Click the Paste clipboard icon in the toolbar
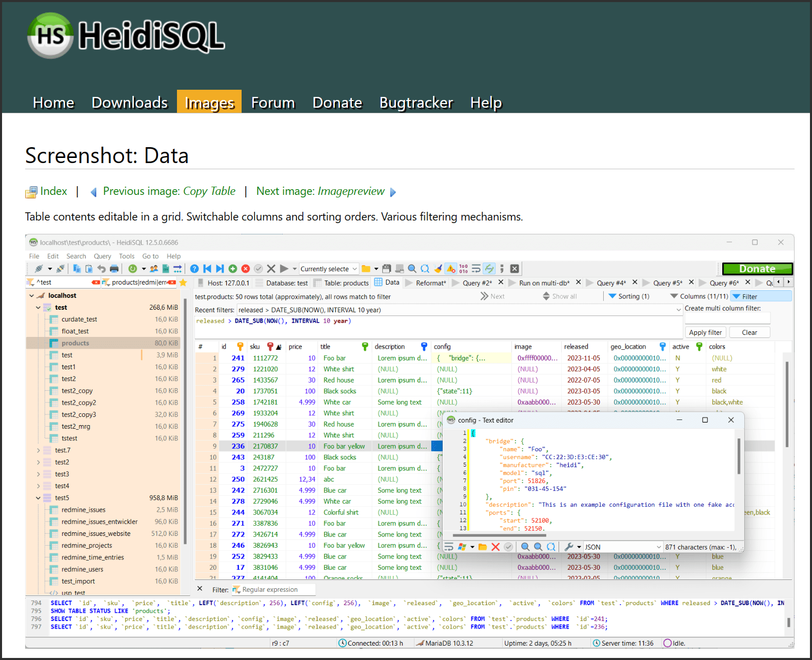The height and width of the screenshot is (660, 812). click(x=89, y=269)
